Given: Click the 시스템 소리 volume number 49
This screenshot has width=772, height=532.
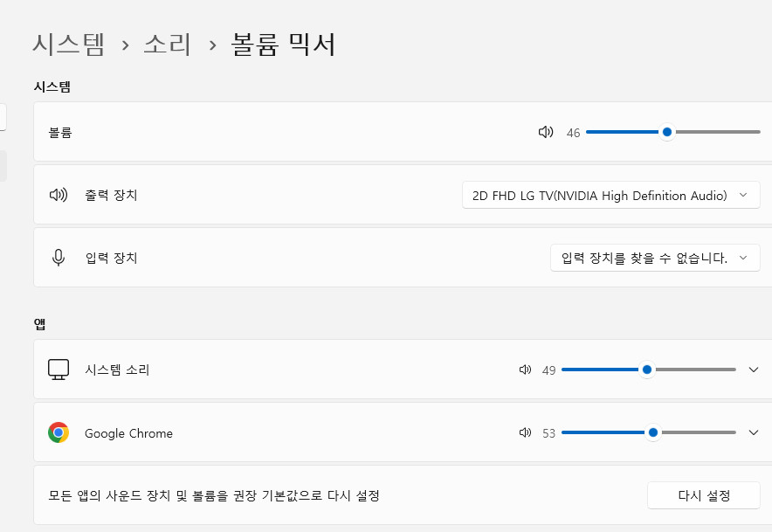Looking at the screenshot, I should click(x=548, y=370).
